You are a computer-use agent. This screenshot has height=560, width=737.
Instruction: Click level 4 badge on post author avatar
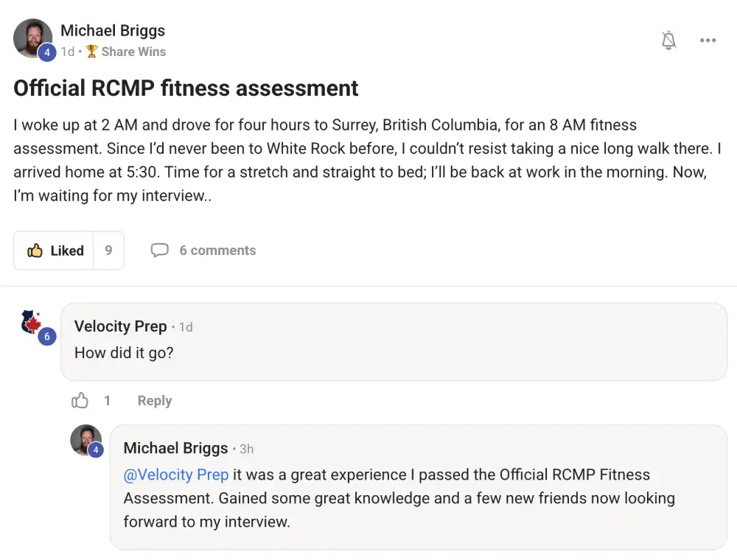point(47,52)
